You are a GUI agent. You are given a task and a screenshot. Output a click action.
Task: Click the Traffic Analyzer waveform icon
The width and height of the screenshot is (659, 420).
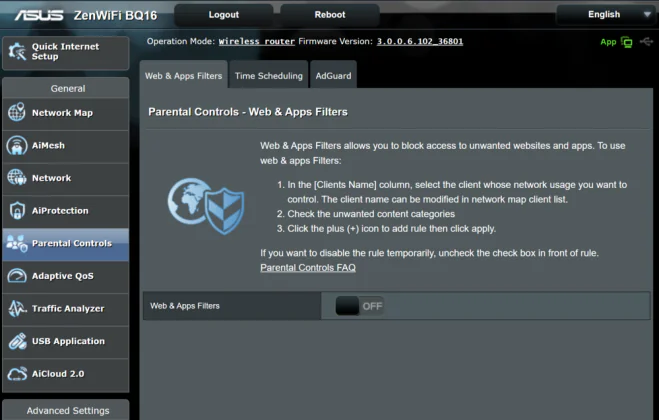point(17,309)
